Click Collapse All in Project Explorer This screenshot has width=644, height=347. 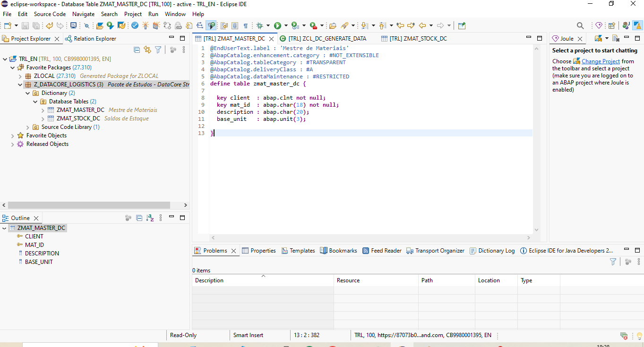click(x=137, y=50)
